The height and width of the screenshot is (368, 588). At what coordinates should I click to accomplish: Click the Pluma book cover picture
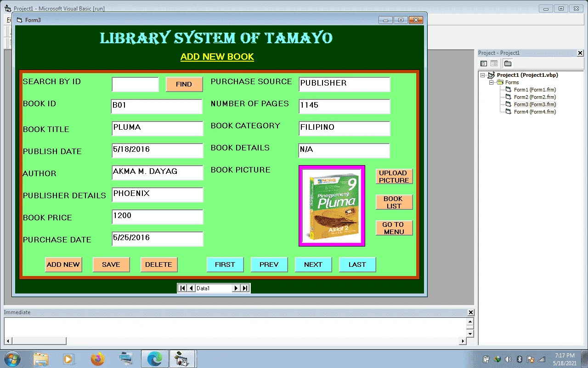(x=332, y=206)
